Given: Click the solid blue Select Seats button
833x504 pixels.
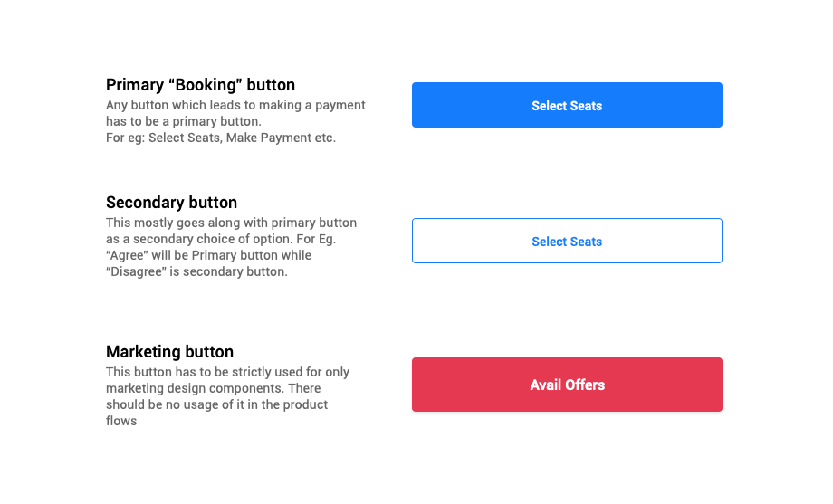Looking at the screenshot, I should pyautogui.click(x=567, y=105).
